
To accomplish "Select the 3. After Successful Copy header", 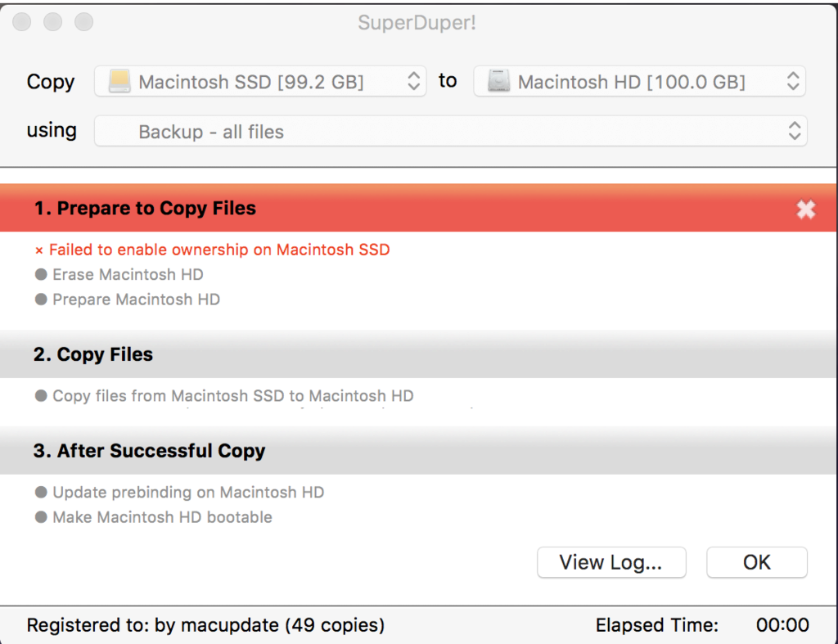I will pyautogui.click(x=150, y=451).
